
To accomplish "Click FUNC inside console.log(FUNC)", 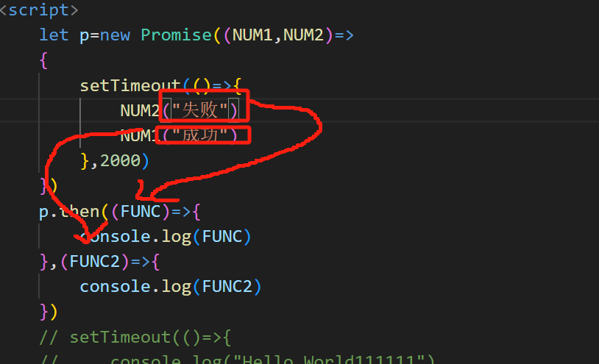I will click(x=222, y=237).
